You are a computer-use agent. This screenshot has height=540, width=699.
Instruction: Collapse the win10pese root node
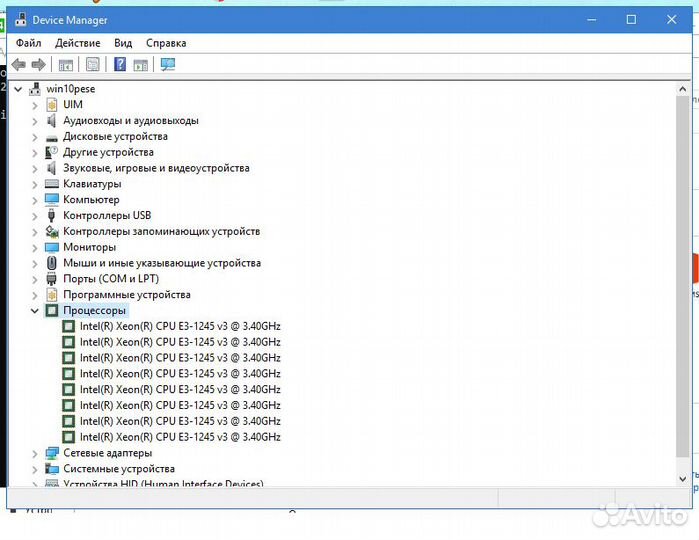(18, 89)
